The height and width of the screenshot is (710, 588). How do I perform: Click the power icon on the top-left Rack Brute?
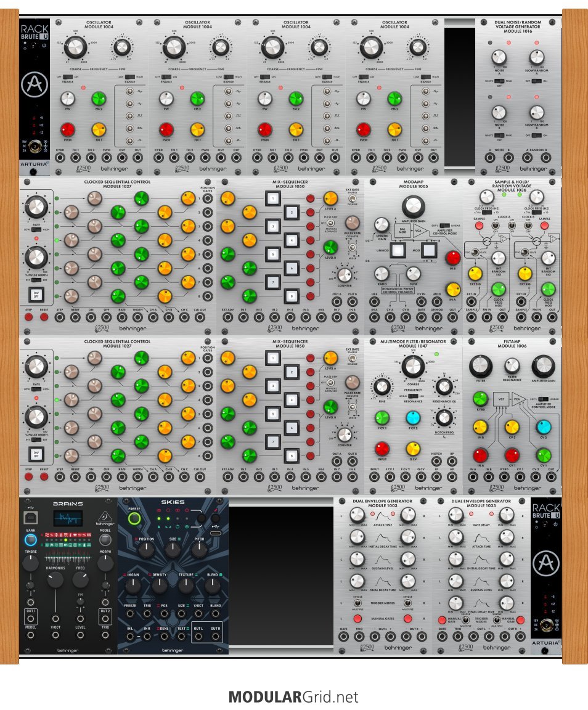44,45
